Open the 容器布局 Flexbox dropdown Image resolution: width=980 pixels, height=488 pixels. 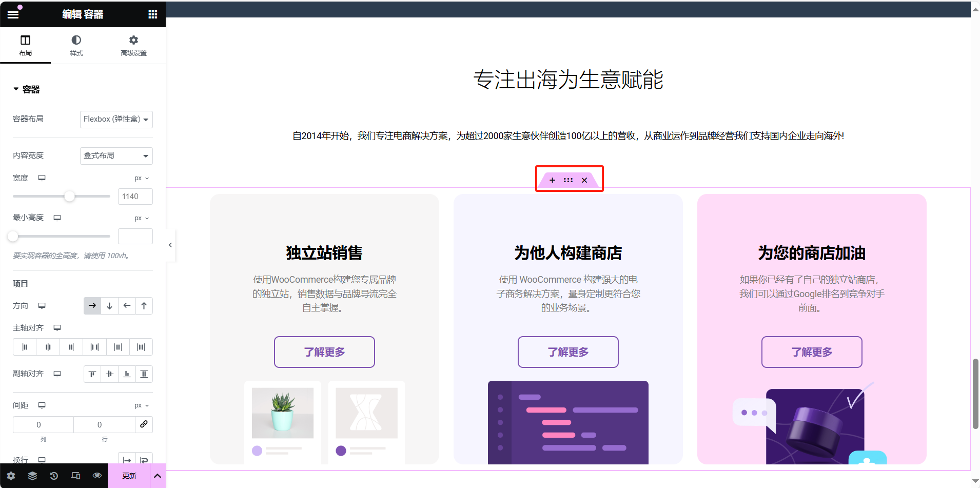pyautogui.click(x=116, y=119)
